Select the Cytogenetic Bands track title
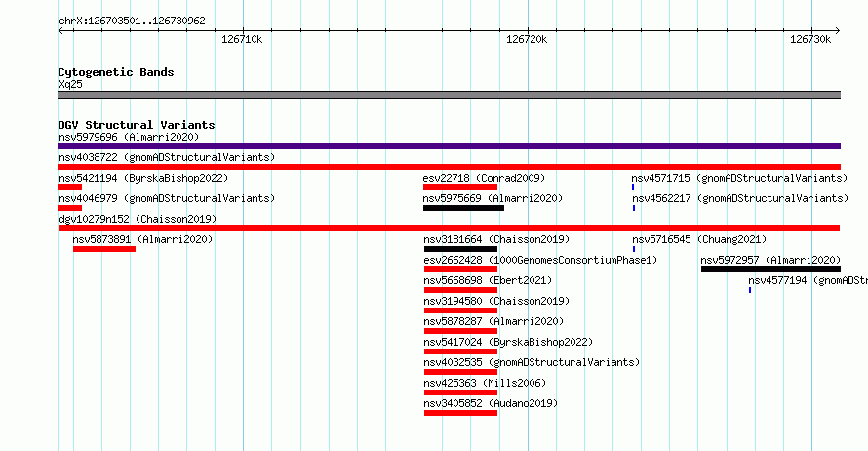This screenshot has height=451, width=868. 116,72
